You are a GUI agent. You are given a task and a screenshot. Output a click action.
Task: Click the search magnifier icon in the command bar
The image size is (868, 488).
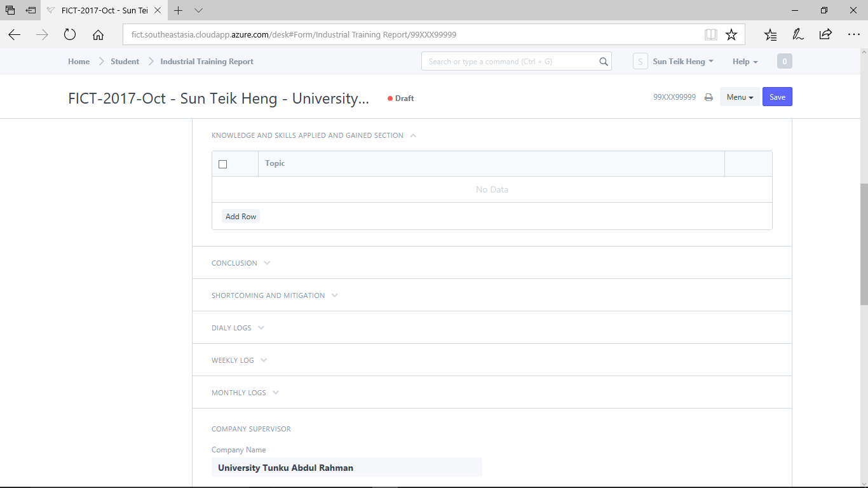(x=603, y=62)
